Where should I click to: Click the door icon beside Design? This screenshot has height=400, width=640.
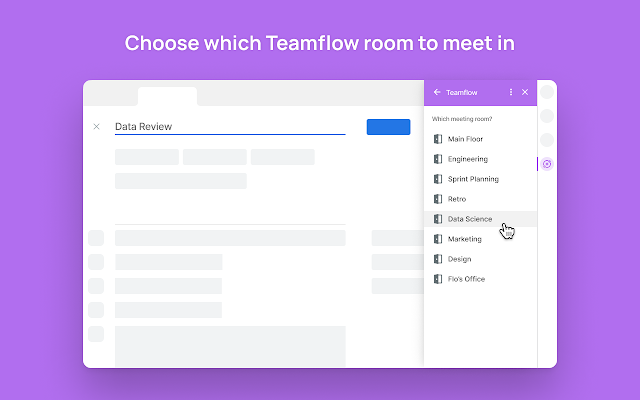(x=438, y=259)
